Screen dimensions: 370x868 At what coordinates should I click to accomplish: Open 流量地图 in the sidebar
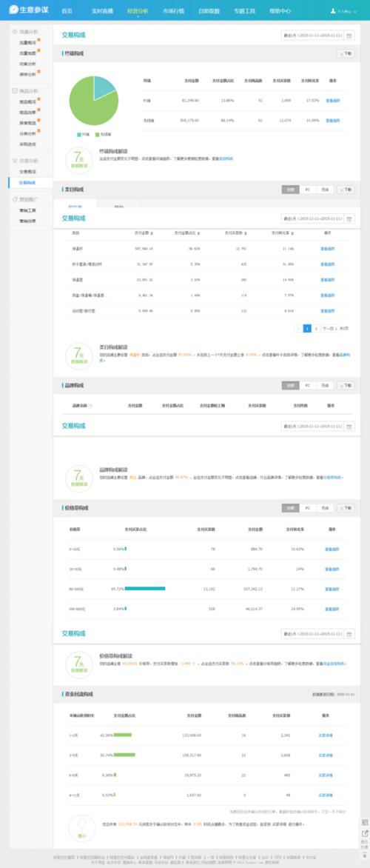point(27,54)
